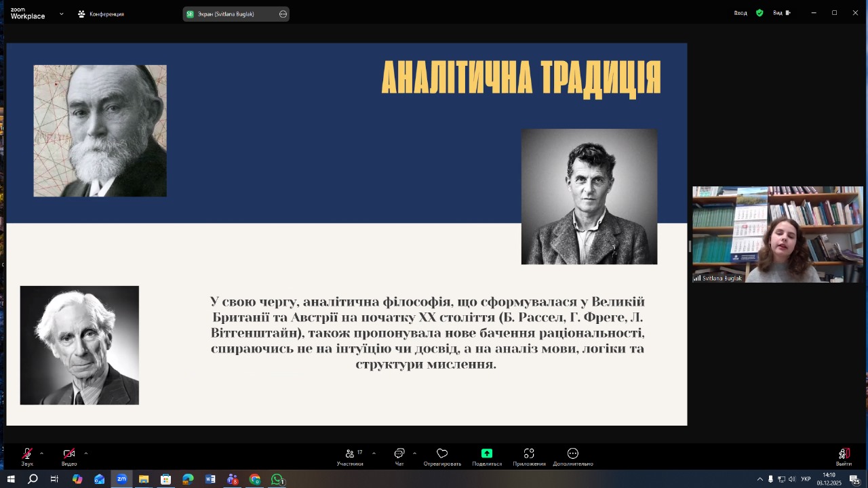Open the Участники participants panel
Viewport: 868px width, 488px height.
click(350, 454)
